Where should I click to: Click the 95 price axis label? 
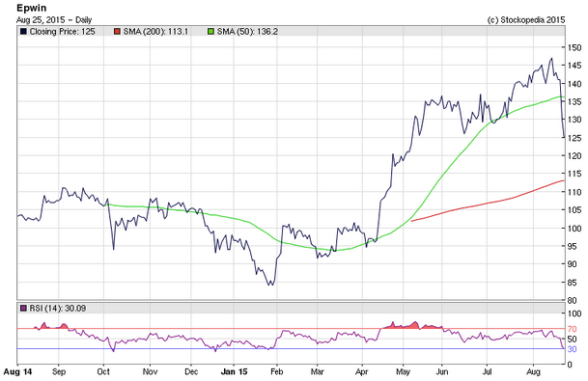pyautogui.click(x=573, y=246)
